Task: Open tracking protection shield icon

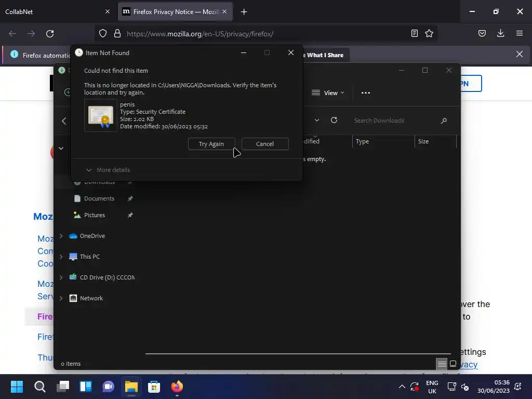Action: pos(103,34)
